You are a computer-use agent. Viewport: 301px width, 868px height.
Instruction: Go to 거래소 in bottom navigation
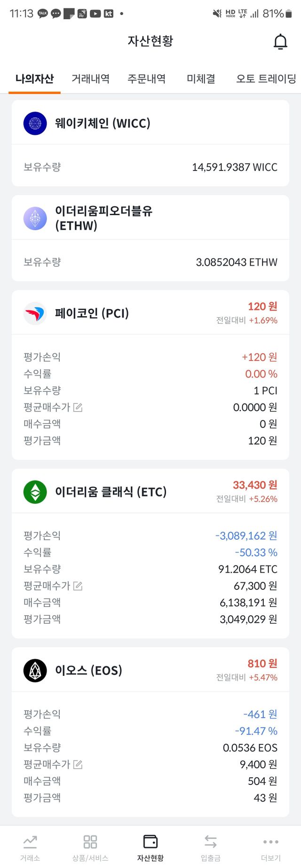pyautogui.click(x=30, y=847)
